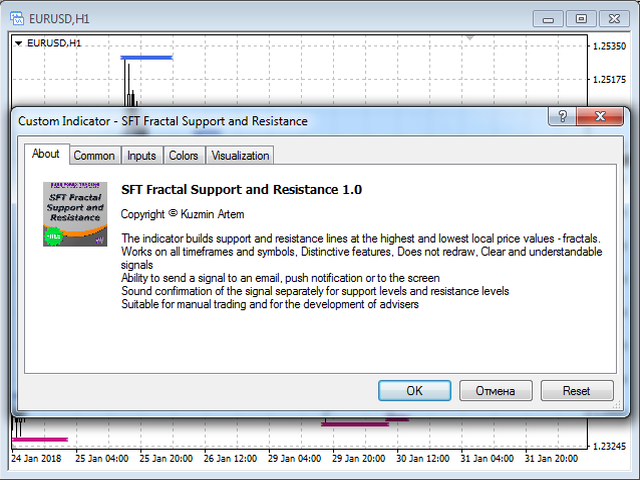Click the Отмена cancel button
640x480 pixels.
(496, 391)
